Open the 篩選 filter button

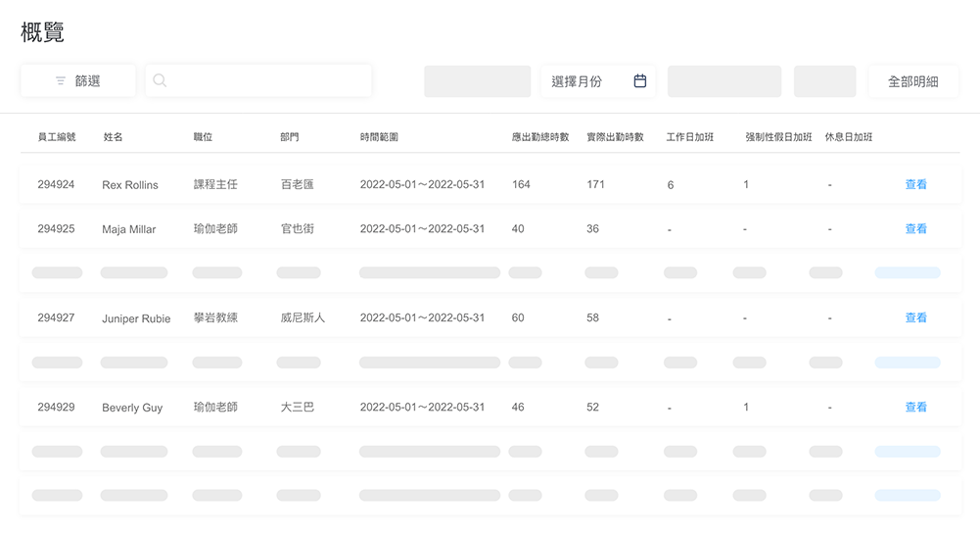click(78, 80)
